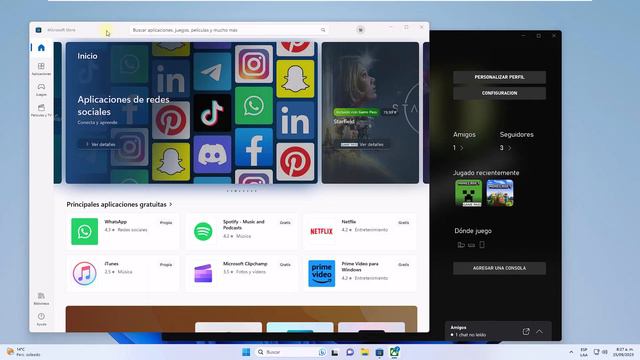Click the Microsoft Store search magnifier icon
Viewport: 640px width, 360px height.
point(323,30)
